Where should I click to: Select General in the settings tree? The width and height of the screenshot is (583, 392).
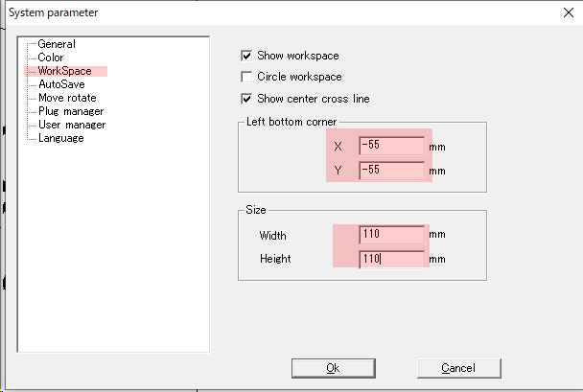click(x=57, y=44)
